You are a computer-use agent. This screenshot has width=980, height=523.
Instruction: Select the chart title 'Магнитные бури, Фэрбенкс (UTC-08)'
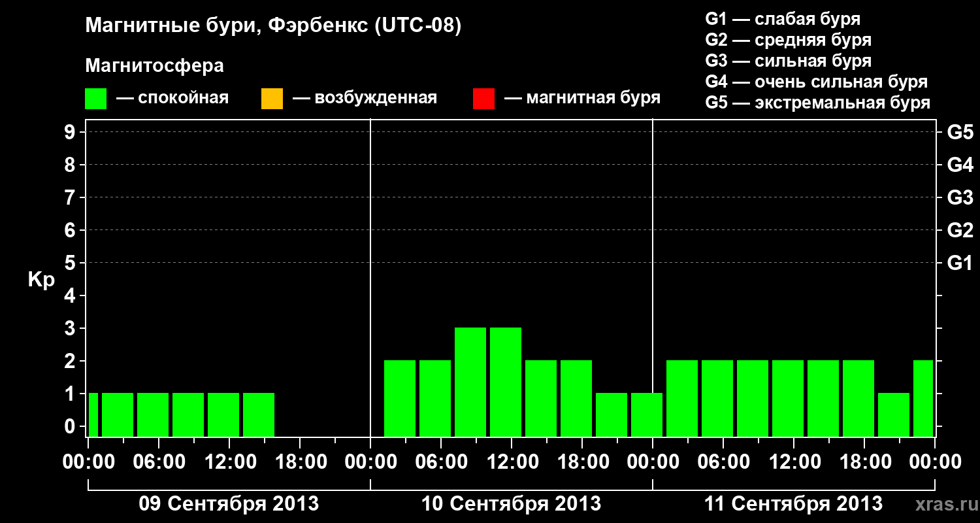273,26
